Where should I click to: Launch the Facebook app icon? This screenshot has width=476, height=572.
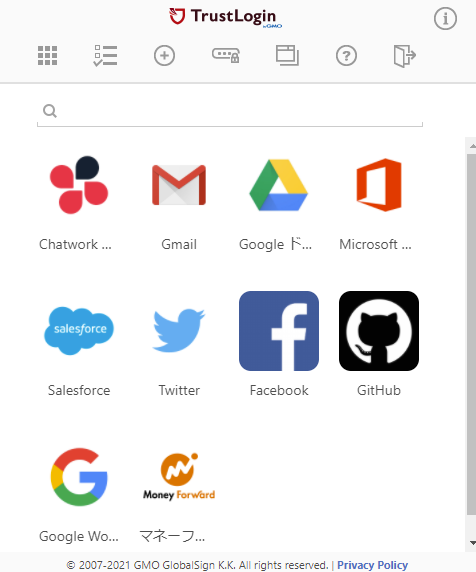(279, 331)
